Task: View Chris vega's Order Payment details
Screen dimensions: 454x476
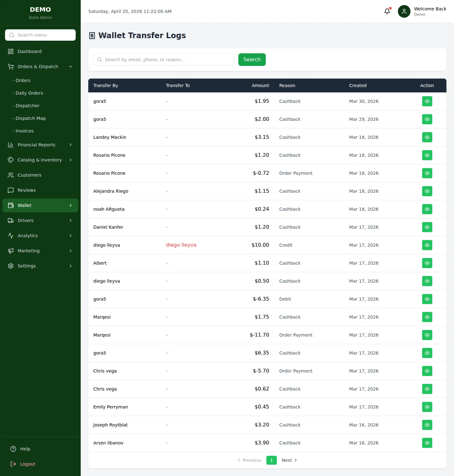Action: click(427, 371)
